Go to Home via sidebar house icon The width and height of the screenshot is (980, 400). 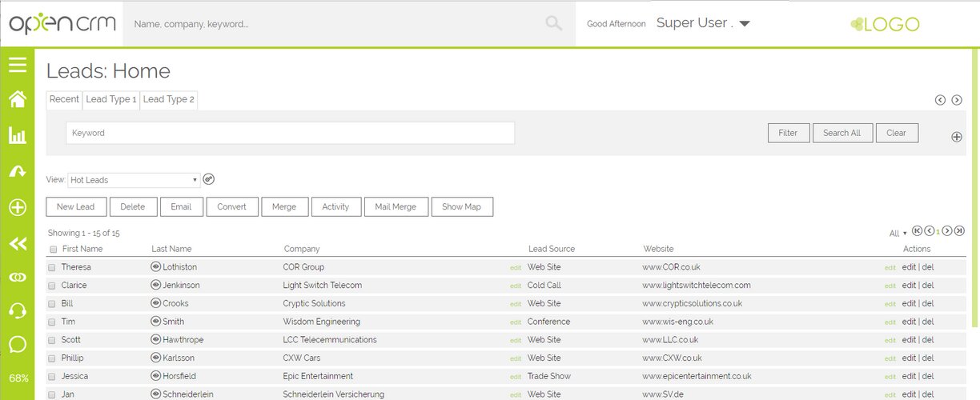point(17,99)
